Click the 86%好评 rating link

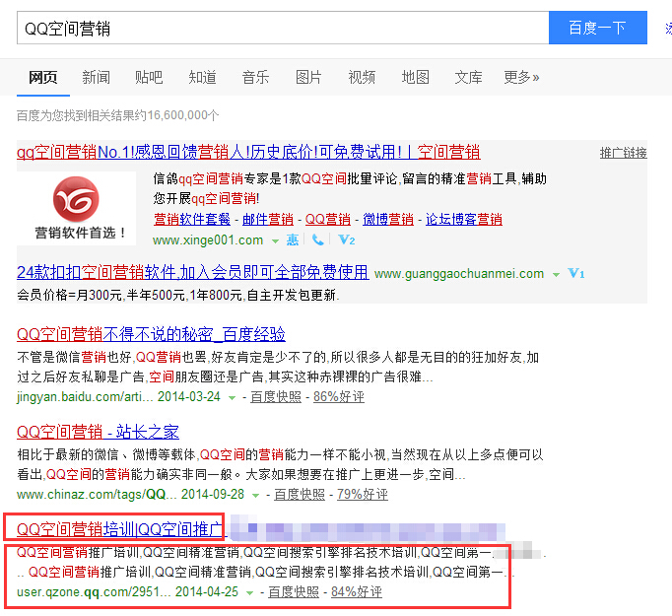point(339,397)
